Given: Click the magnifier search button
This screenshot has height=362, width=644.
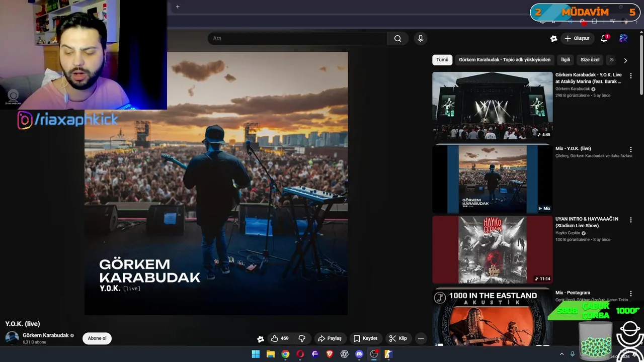Looking at the screenshot, I should point(397,39).
